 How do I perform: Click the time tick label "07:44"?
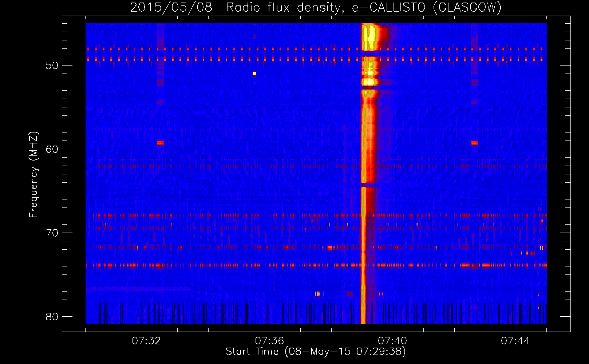[515, 341]
